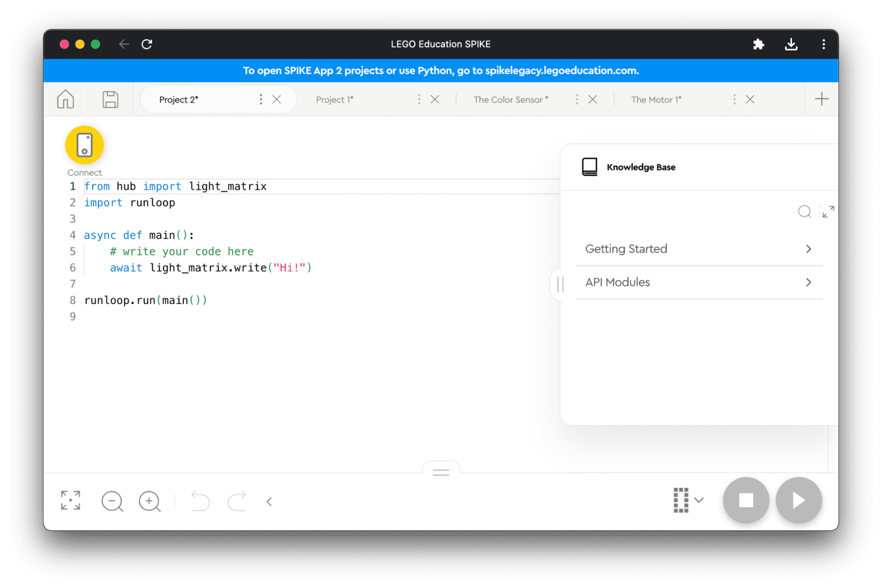This screenshot has height=588, width=882.
Task: Open Project 2 tab options menu
Action: pos(260,100)
